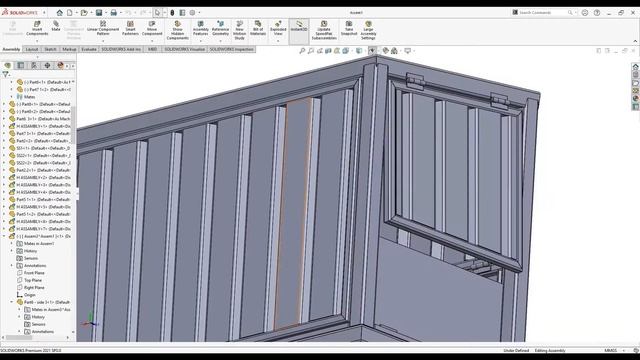The image size is (640, 360).
Task: Switch to the Markup tab
Action: 69,49
